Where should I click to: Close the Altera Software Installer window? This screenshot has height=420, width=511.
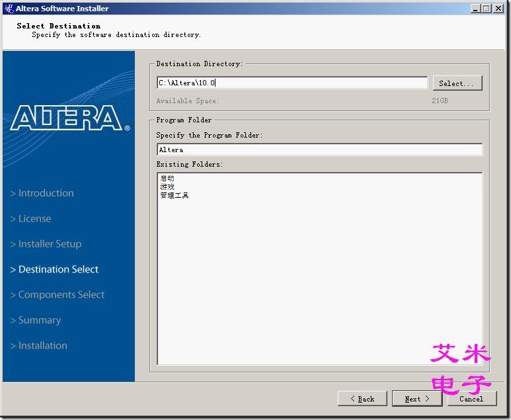click(x=498, y=9)
